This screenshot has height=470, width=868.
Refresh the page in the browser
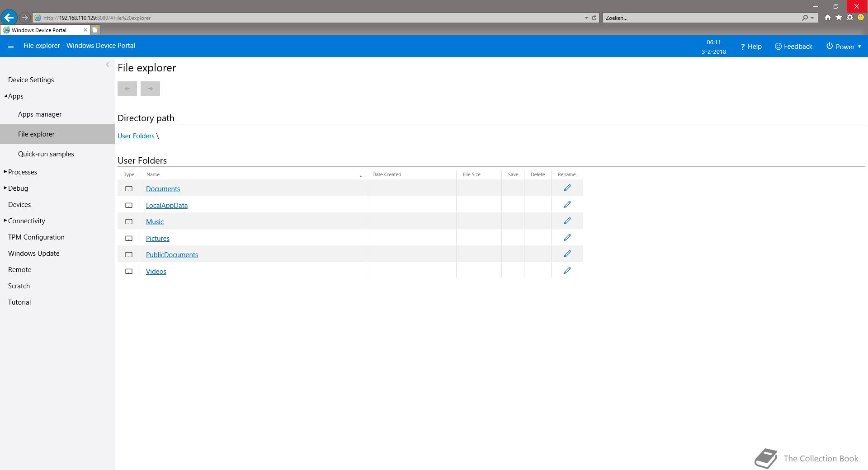click(594, 18)
